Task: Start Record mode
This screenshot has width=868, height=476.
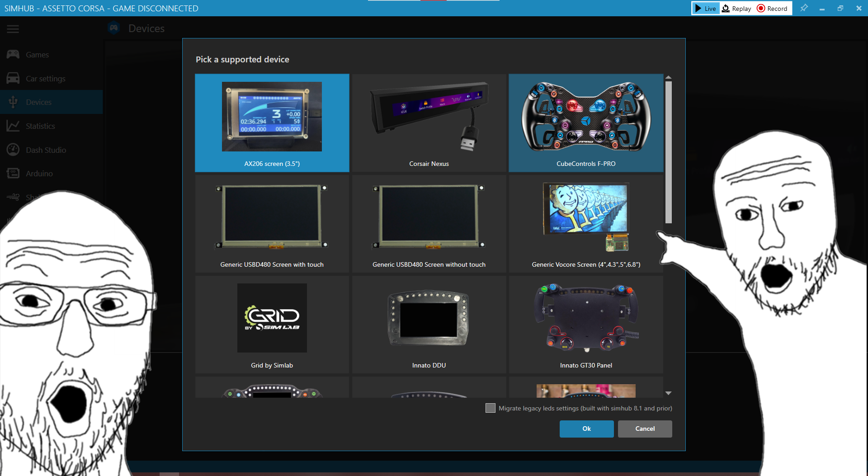Action: pyautogui.click(x=772, y=9)
